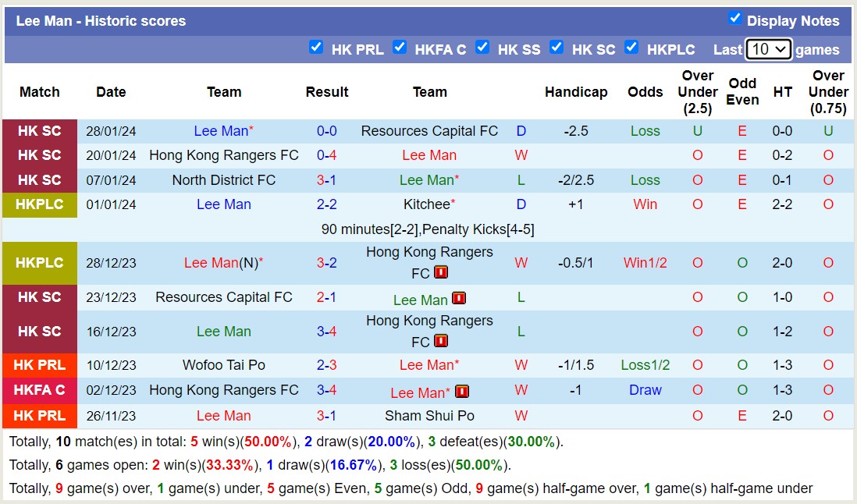The width and height of the screenshot is (857, 504).
Task: Uncheck the HK PRL competition filter
Action: click(317, 47)
